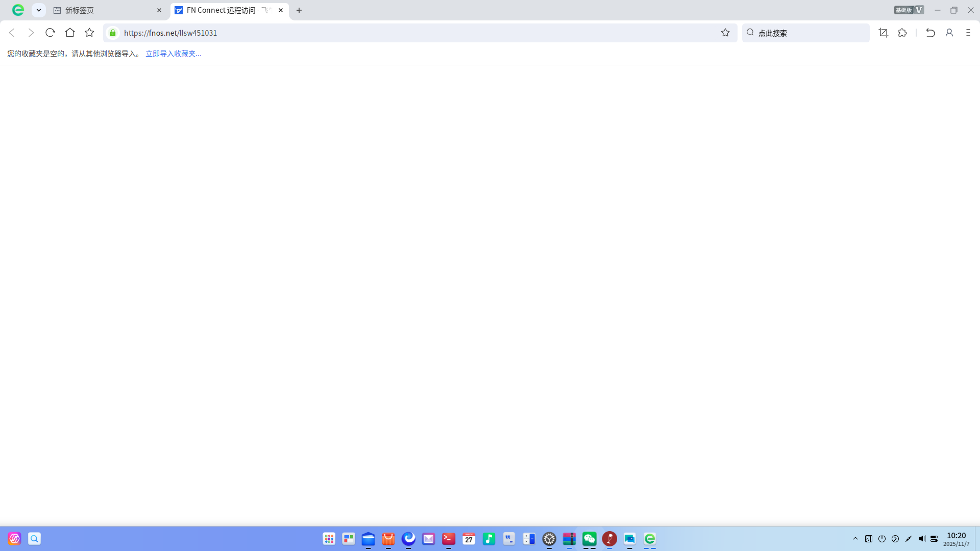The height and width of the screenshot is (551, 980).
Task: Bookmark this page via address bar star
Action: [725, 33]
